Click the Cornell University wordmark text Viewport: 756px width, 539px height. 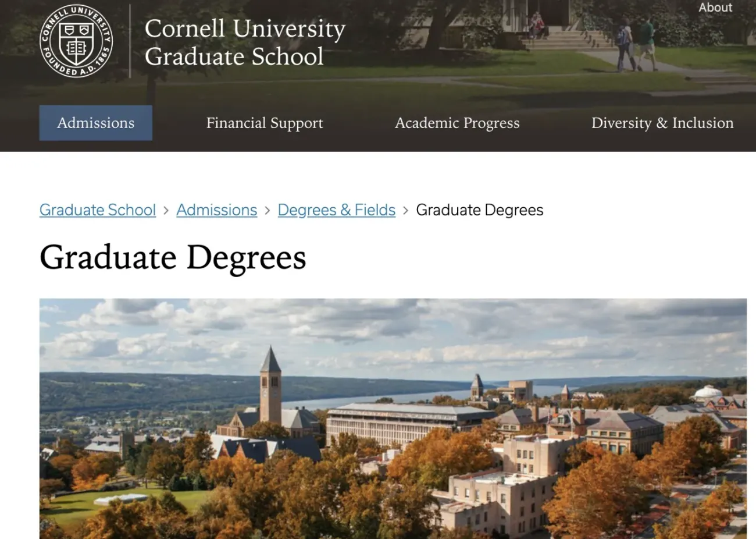coord(245,29)
